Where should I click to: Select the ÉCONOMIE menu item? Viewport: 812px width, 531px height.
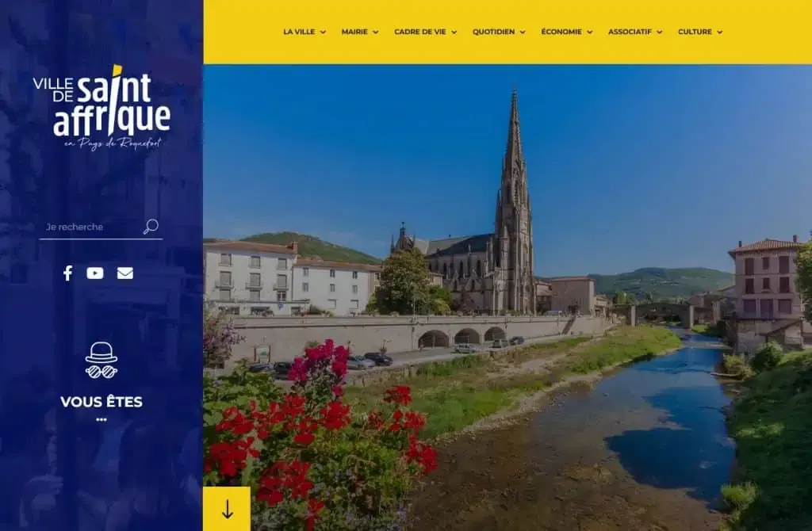pos(560,32)
